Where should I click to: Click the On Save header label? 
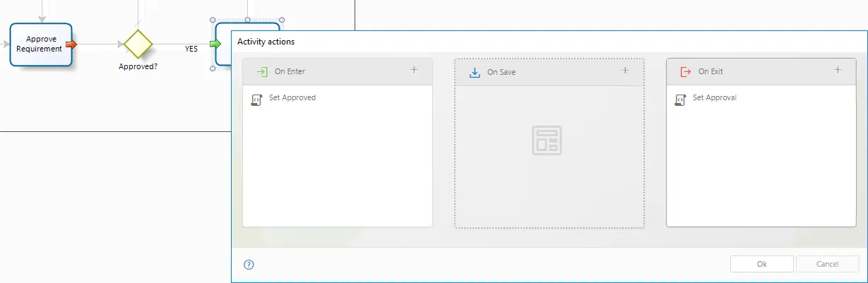click(501, 72)
